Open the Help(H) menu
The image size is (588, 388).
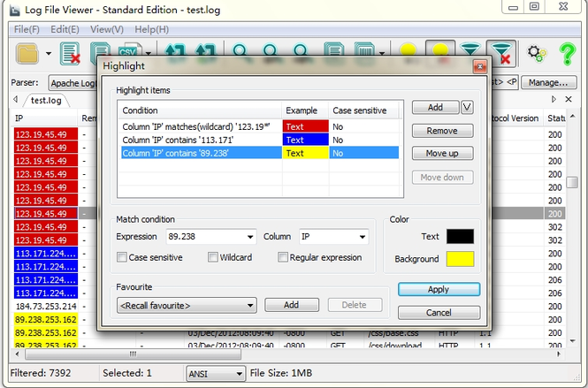pos(151,29)
